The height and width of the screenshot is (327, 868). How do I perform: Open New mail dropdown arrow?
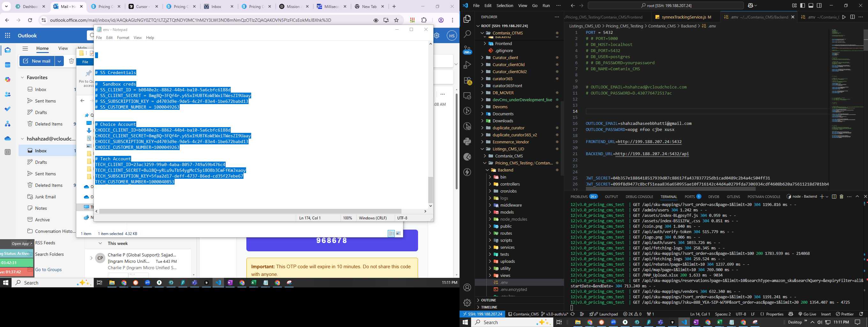[x=59, y=61]
